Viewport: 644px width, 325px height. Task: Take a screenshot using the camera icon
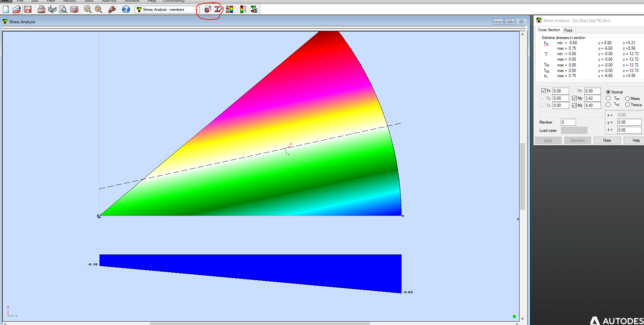click(x=74, y=10)
